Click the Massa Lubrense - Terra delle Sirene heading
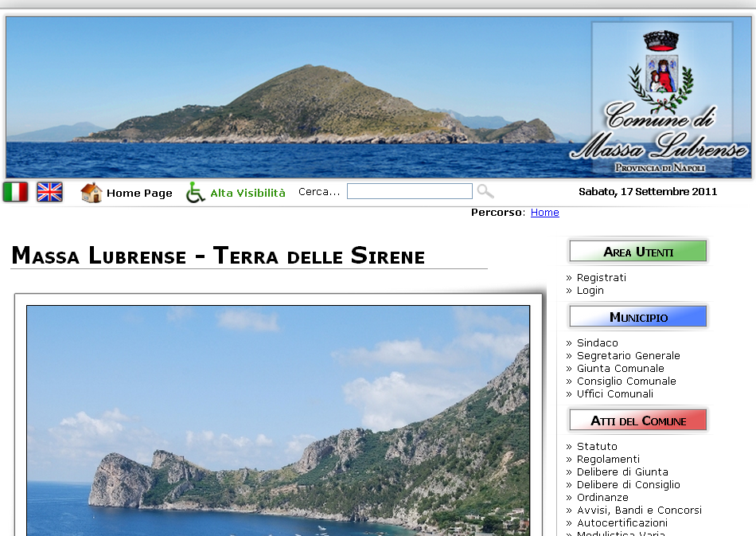Viewport: 756px width, 536px height. pos(218,256)
